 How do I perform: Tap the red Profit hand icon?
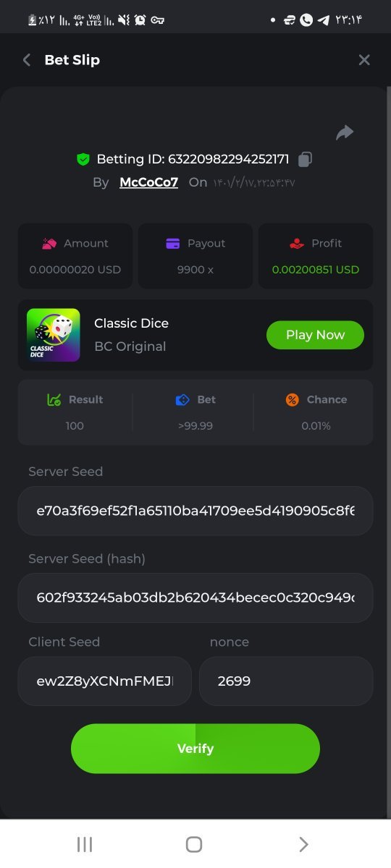(x=296, y=244)
